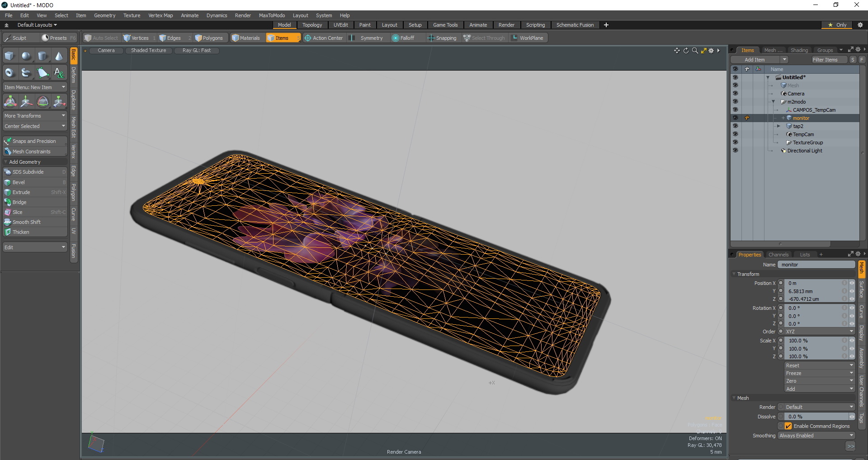
Task: Click the viewport rotate icon
Action: coord(686,51)
